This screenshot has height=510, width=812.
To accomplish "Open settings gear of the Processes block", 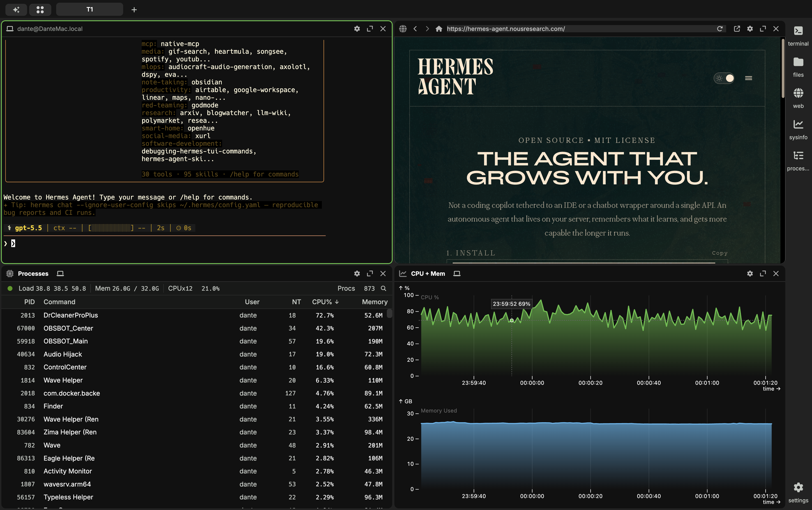I will (x=357, y=274).
